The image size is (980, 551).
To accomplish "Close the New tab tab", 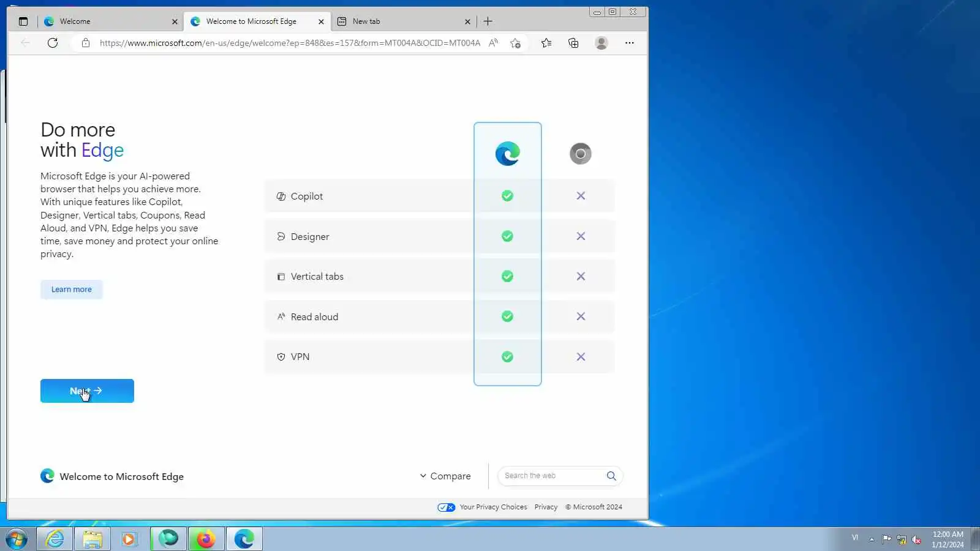I will pyautogui.click(x=467, y=21).
